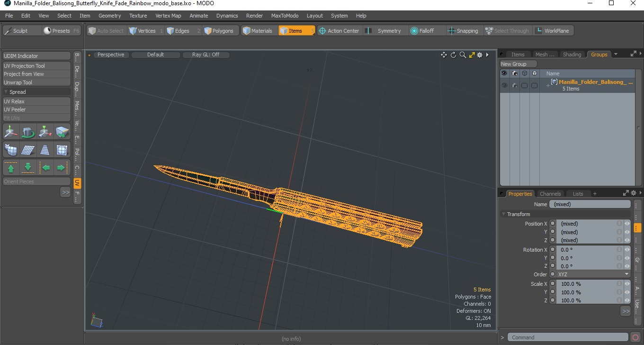Open the WorkPlane menu
This screenshot has height=345, width=644.
(x=553, y=31)
